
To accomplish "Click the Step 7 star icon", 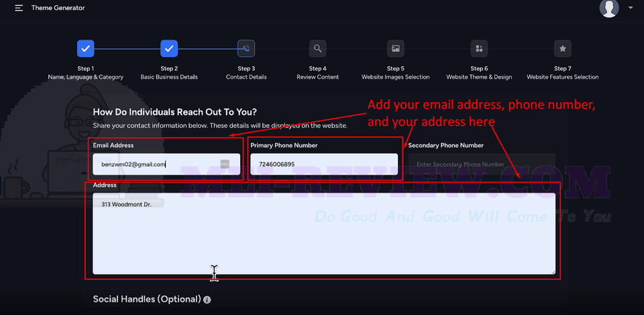I will point(563,48).
